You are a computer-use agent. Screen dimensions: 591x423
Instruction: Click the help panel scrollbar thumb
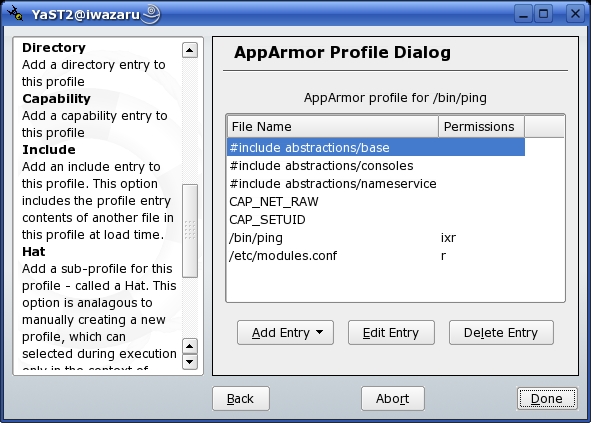coord(190,231)
